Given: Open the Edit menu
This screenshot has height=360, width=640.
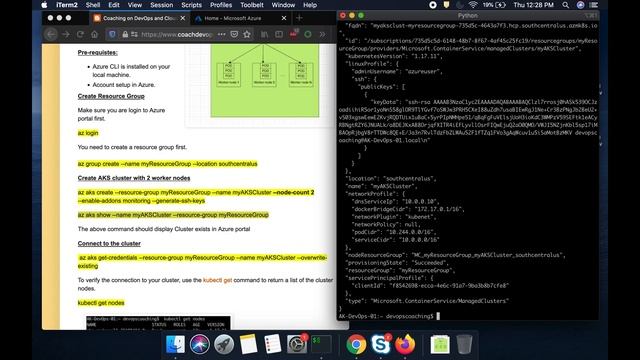Looking at the screenshot, I should [114, 5].
